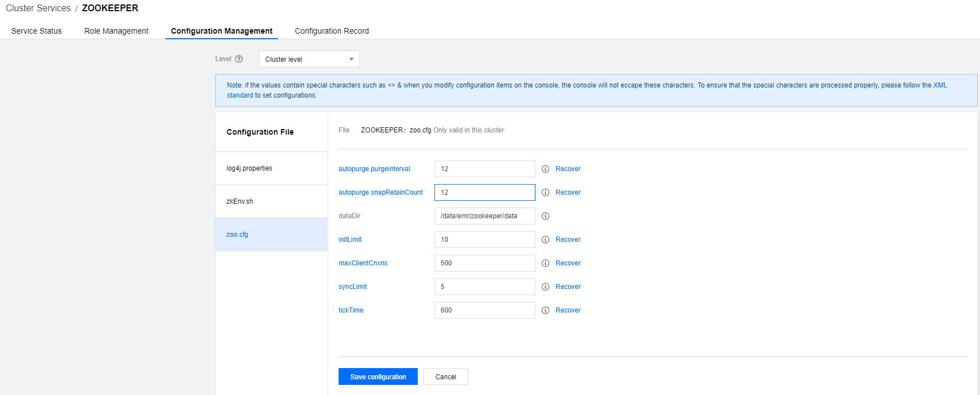Recover the autopurge.purgeInterval value

[x=568, y=169]
